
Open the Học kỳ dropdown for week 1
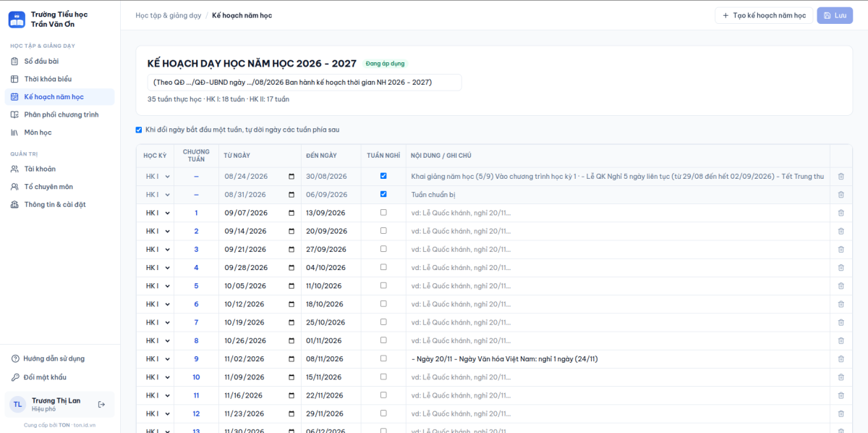point(157,213)
